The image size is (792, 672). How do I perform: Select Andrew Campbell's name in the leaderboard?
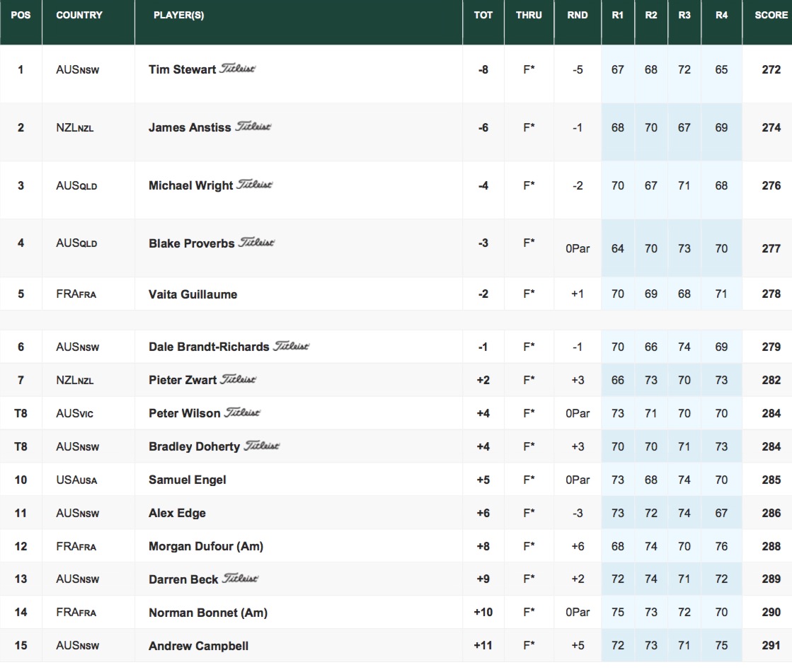[x=198, y=646]
